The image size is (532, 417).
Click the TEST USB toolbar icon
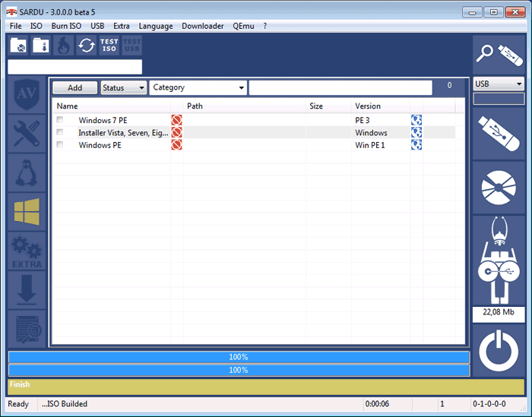click(x=131, y=45)
